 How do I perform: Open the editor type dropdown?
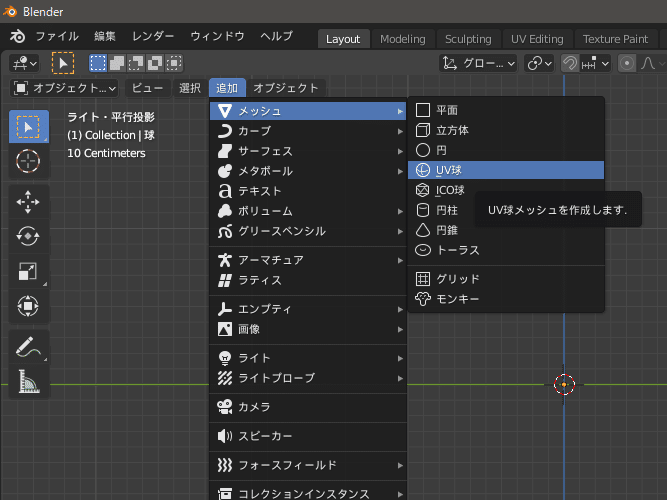point(24,63)
